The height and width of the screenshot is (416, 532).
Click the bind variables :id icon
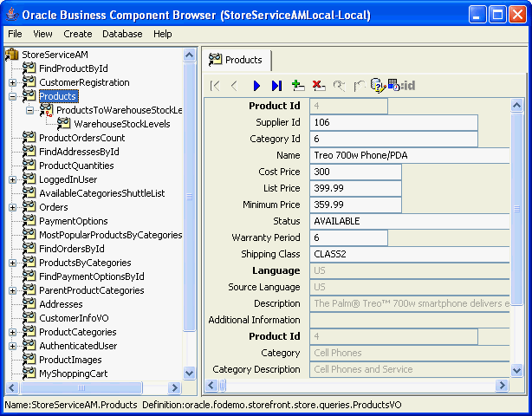pyautogui.click(x=401, y=86)
